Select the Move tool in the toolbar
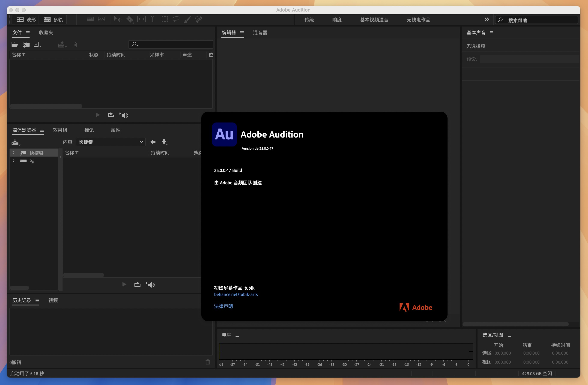Viewport: 588px width, 385px height. (118, 19)
